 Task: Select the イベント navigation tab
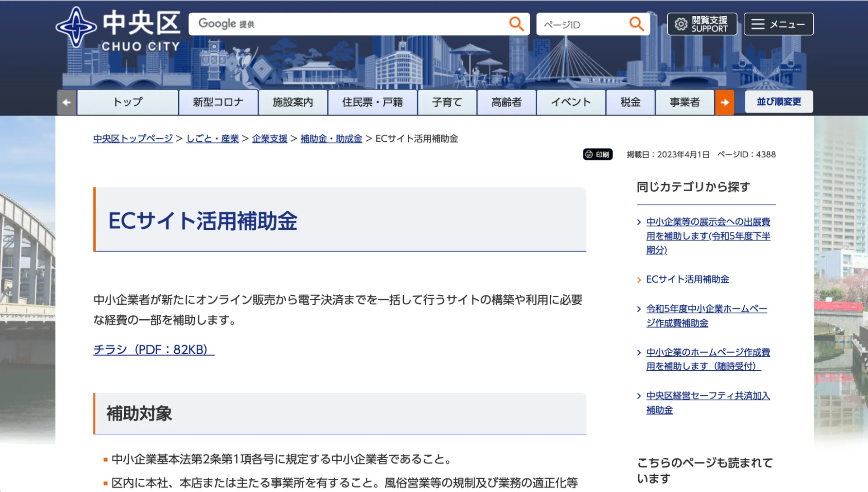pyautogui.click(x=571, y=102)
